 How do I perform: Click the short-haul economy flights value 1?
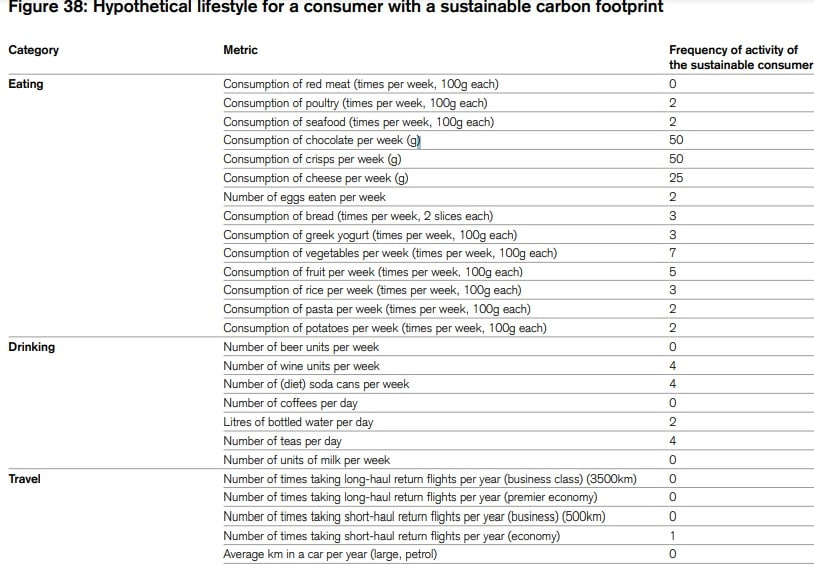click(673, 535)
